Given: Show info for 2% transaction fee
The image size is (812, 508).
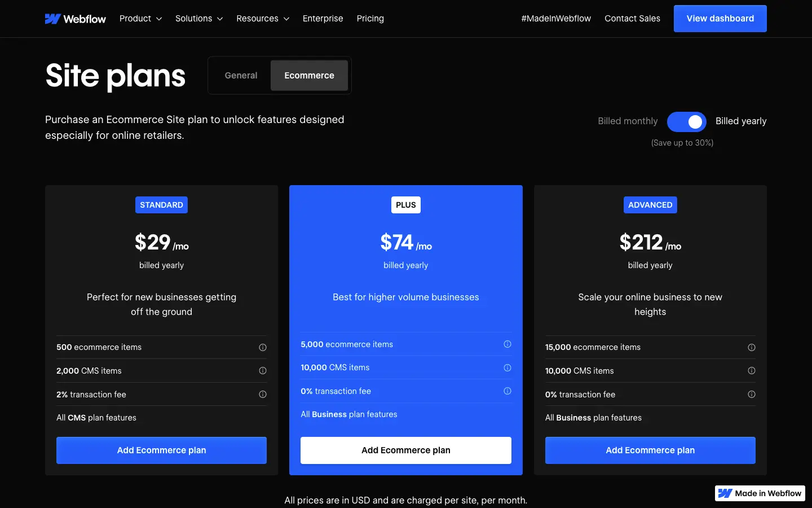Looking at the screenshot, I should pyautogui.click(x=263, y=395).
